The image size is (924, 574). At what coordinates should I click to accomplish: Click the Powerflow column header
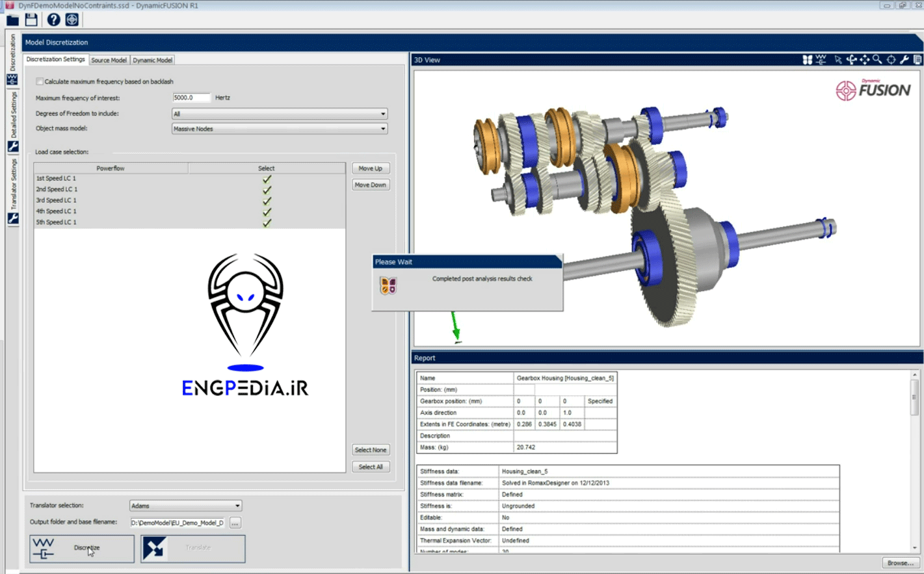click(x=111, y=168)
